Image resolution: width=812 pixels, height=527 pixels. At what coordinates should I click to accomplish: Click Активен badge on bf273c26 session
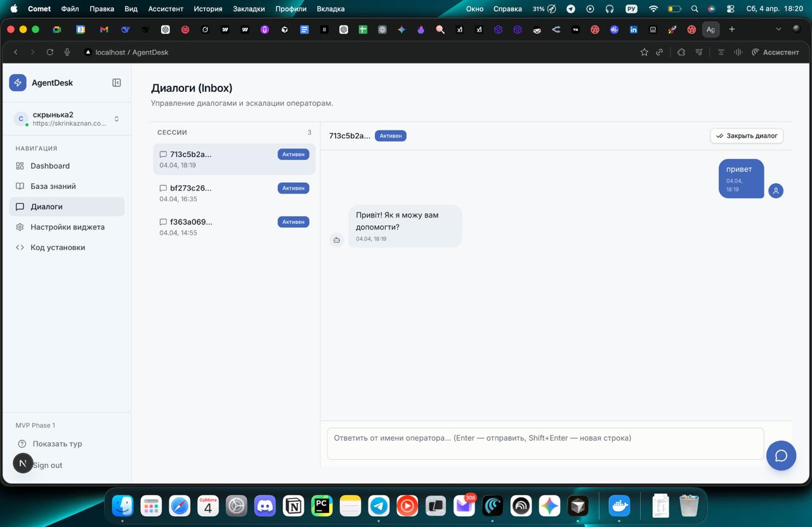pos(293,188)
